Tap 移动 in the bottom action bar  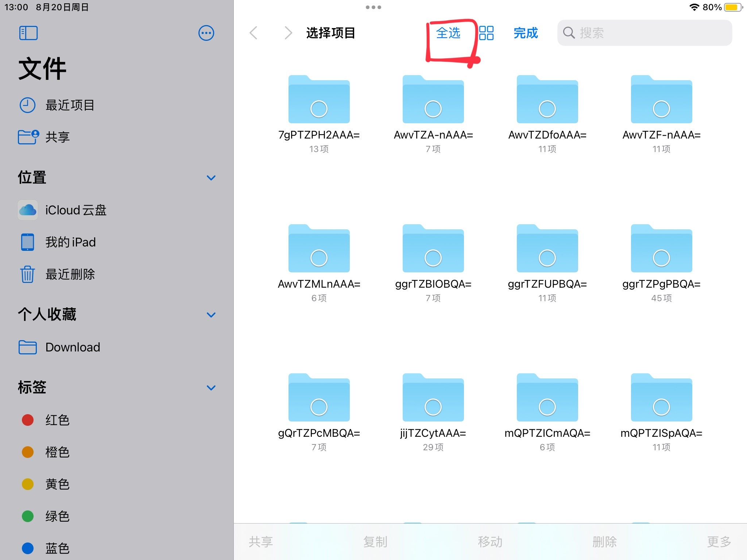[490, 542]
